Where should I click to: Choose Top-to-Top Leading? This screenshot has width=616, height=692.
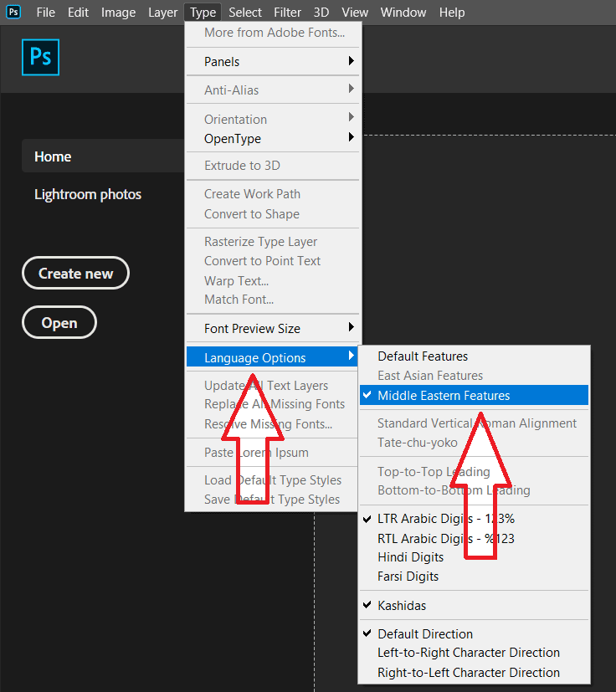(x=475, y=472)
